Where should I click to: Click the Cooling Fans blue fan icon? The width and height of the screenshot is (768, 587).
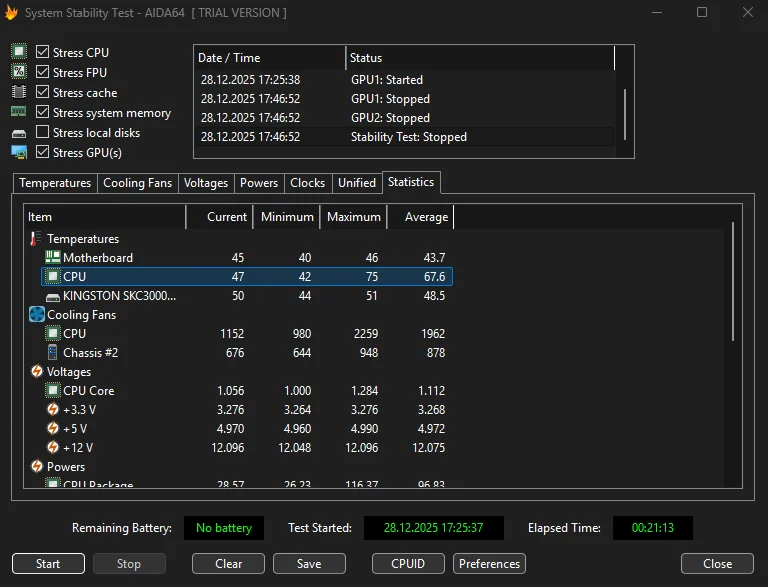point(36,314)
